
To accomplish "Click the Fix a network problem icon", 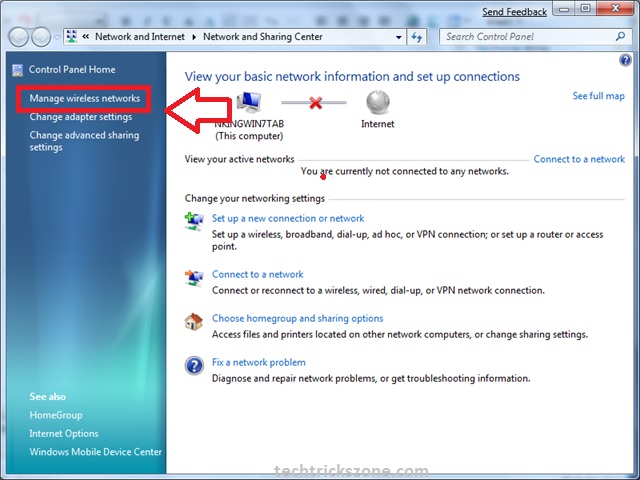I will (x=195, y=365).
